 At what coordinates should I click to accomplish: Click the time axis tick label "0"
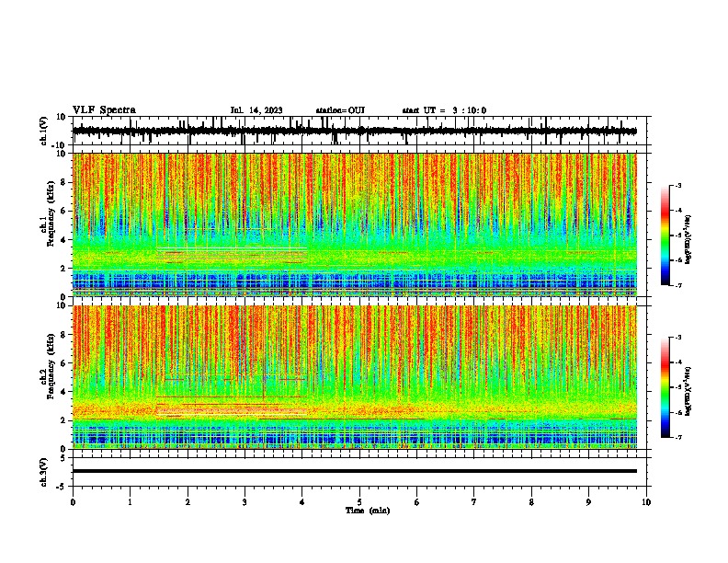(x=73, y=502)
